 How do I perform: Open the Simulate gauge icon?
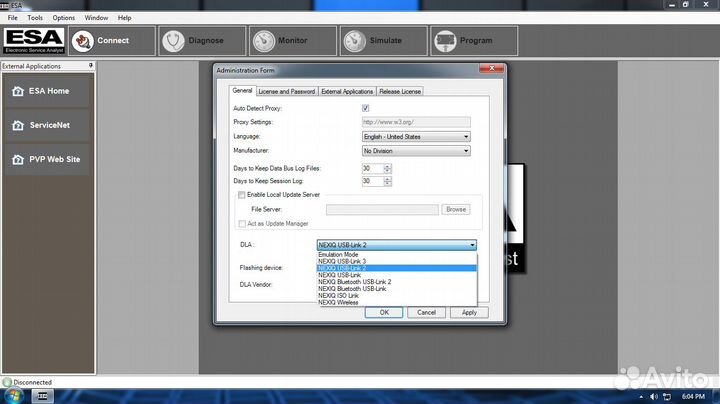(x=354, y=41)
